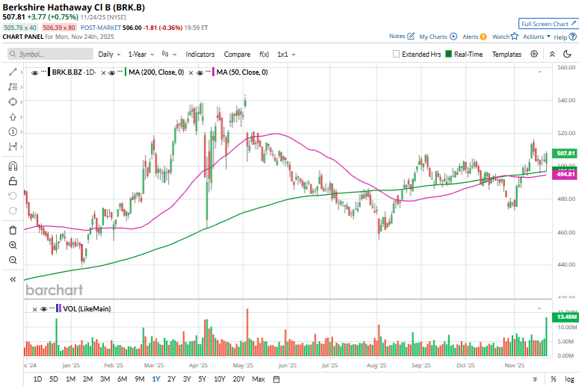This screenshot has width=579, height=392.
Task: Switch to dark mode moon icon
Action: pyautogui.click(x=567, y=54)
